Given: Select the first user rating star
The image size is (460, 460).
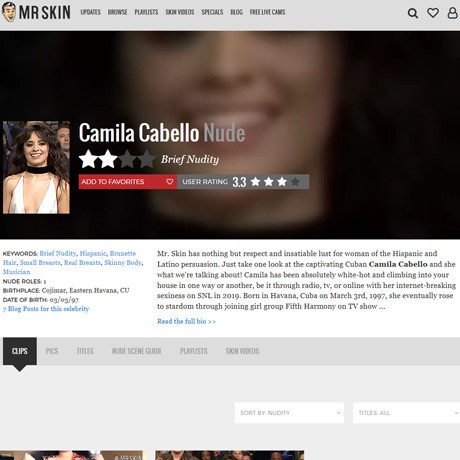Looking at the screenshot, I should 256,182.
